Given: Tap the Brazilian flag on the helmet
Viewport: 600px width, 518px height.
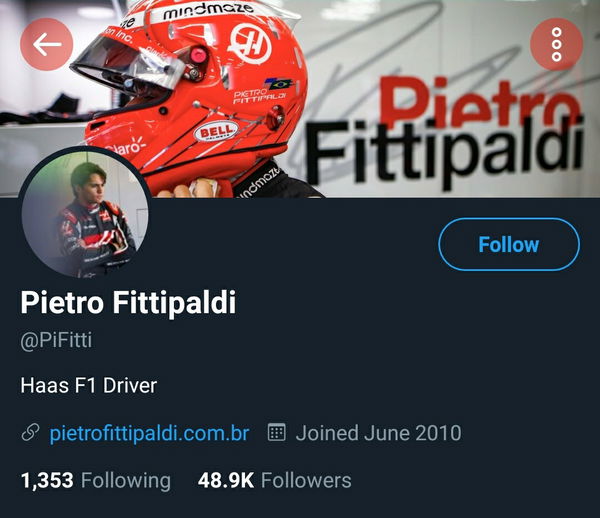Looking at the screenshot, I should [x=280, y=84].
